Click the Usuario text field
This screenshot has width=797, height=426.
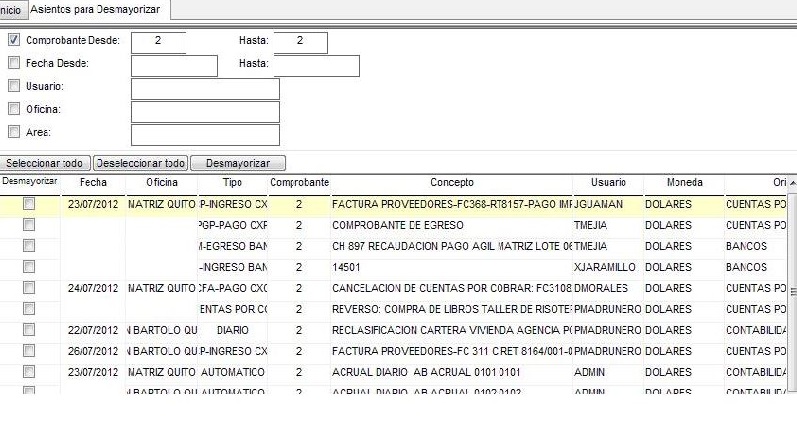pyautogui.click(x=205, y=89)
